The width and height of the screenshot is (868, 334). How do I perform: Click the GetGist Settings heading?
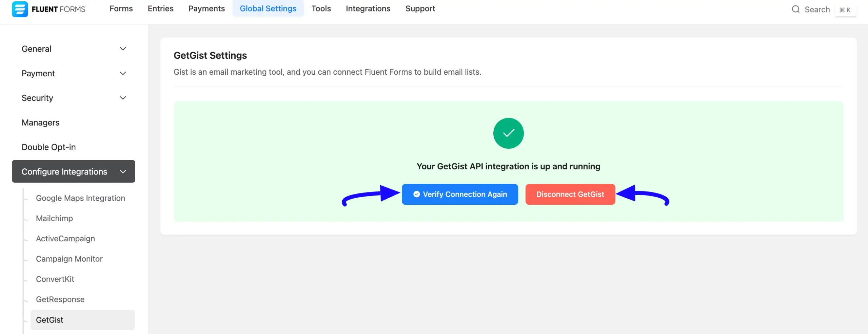click(x=210, y=55)
